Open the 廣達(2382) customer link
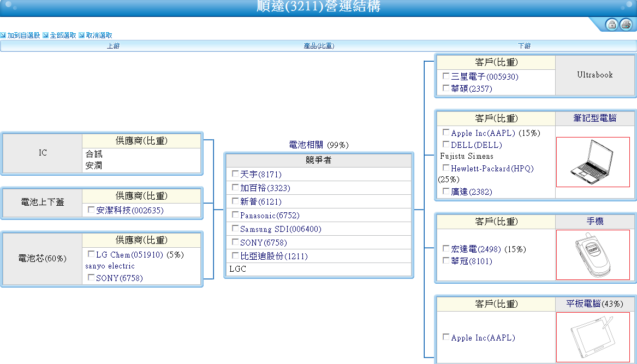637x364 pixels. [x=472, y=192]
